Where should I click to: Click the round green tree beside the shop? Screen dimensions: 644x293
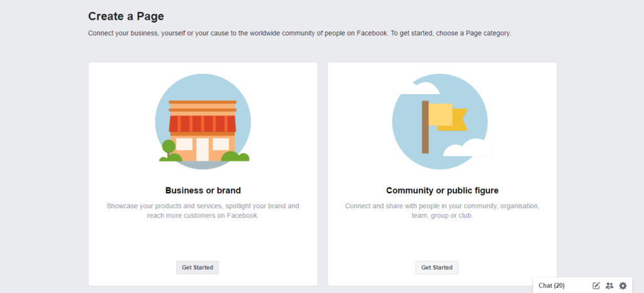pyautogui.click(x=169, y=146)
